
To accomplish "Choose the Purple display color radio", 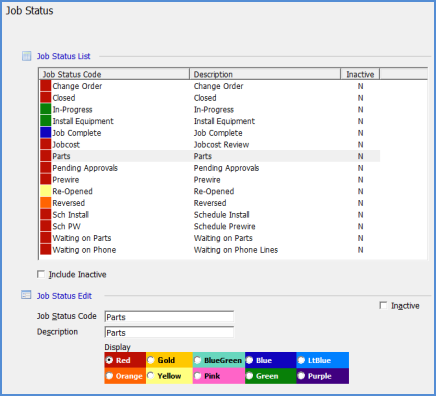I will 301,376.
